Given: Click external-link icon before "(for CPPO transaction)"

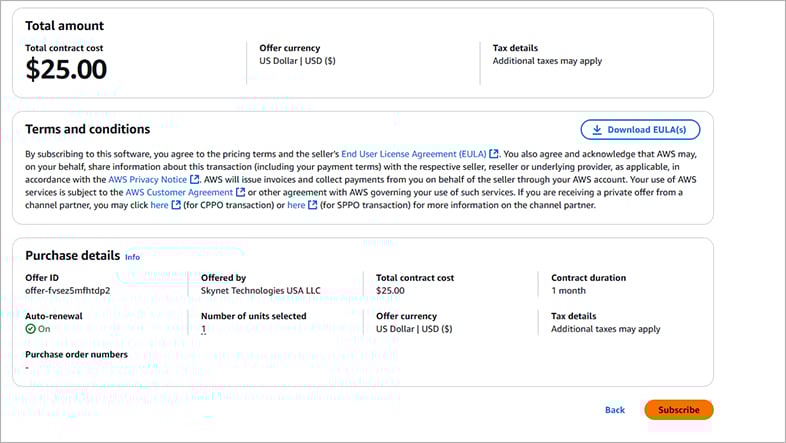Looking at the screenshot, I should click(x=176, y=205).
